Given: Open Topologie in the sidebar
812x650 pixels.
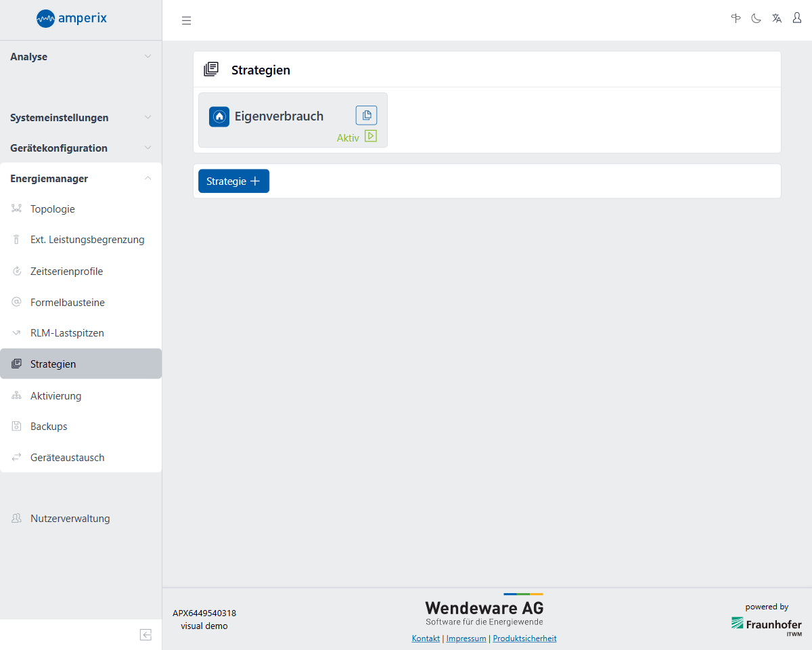Looking at the screenshot, I should tap(53, 209).
